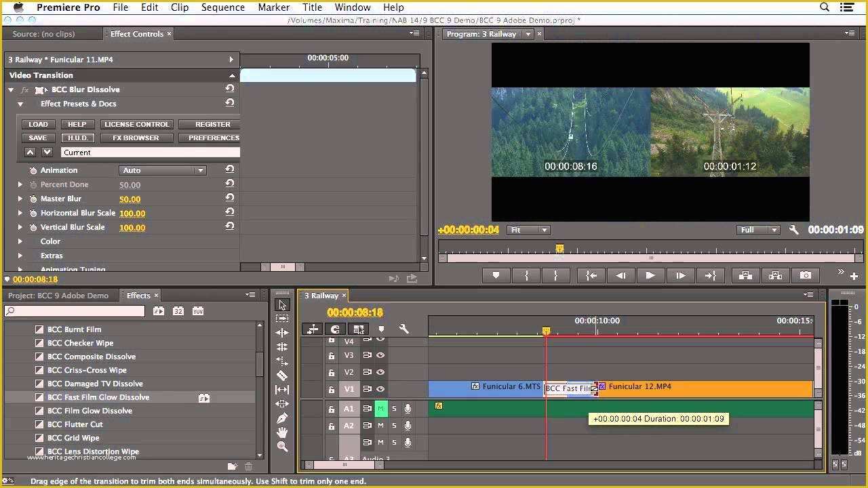Toggle insert sequences as nests button
The width and height of the screenshot is (868, 488).
point(313,329)
